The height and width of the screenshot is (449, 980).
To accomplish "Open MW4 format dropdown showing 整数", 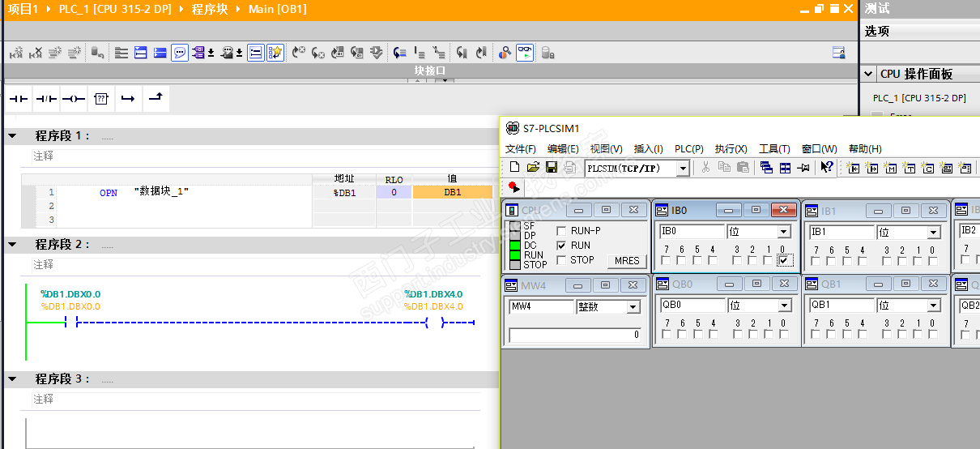I will [x=633, y=307].
